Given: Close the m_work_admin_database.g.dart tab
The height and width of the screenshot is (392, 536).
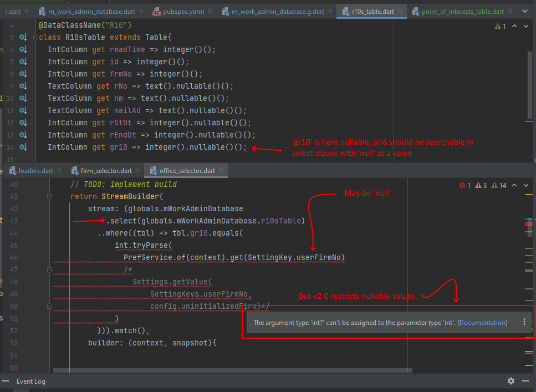Looking at the screenshot, I should coord(330,11).
